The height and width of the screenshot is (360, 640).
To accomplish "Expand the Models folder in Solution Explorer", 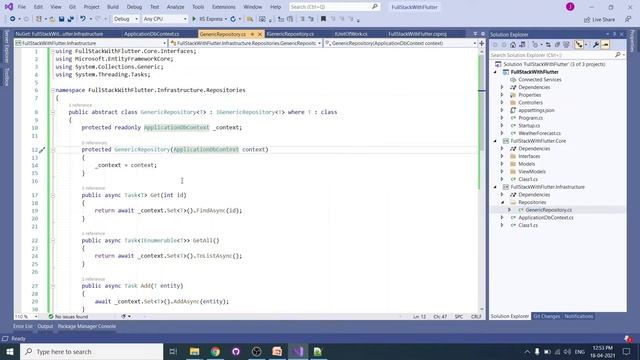I will click(x=502, y=164).
